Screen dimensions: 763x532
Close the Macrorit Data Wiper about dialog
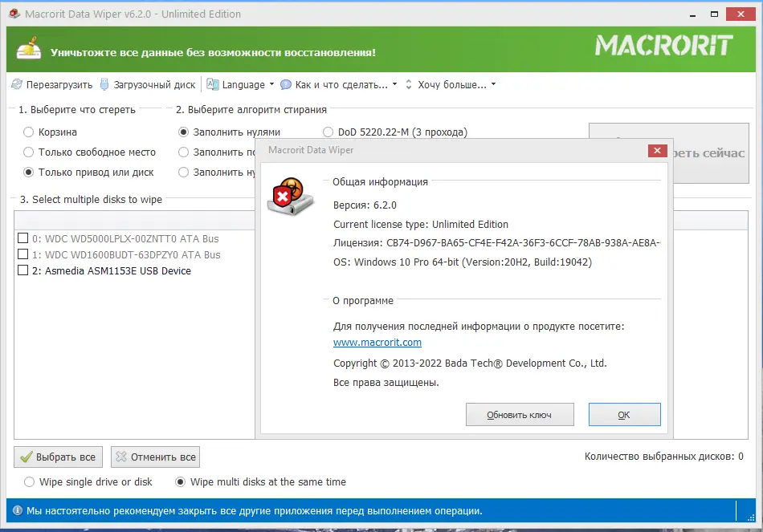657,151
